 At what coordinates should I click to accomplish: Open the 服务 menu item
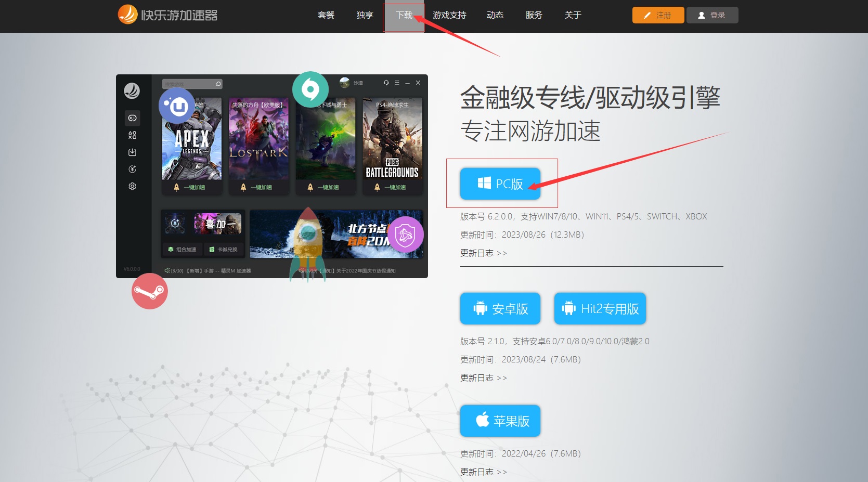pos(534,15)
